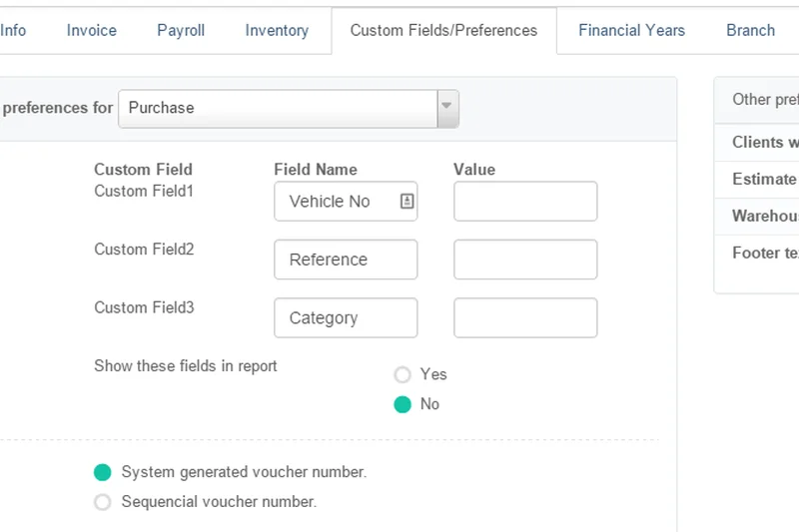Open the Financial Years tab
The width and height of the screenshot is (799, 532).
pyautogui.click(x=631, y=30)
